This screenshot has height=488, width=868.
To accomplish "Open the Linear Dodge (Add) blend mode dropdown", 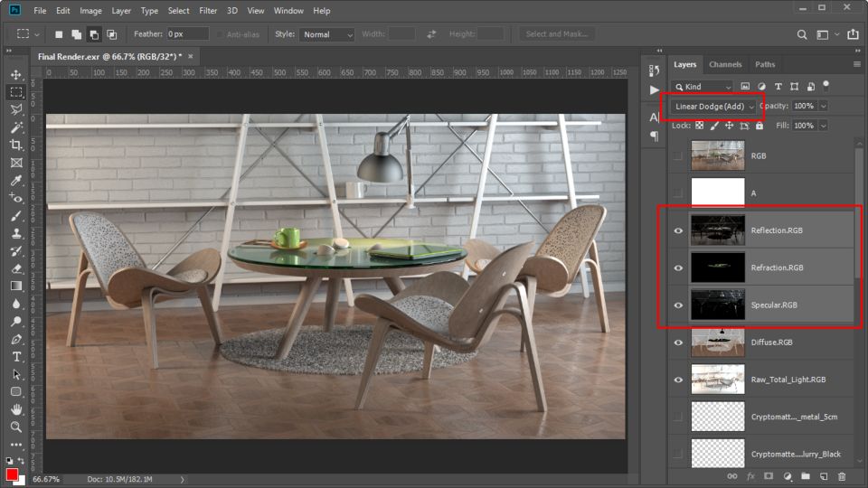I will pyautogui.click(x=714, y=107).
